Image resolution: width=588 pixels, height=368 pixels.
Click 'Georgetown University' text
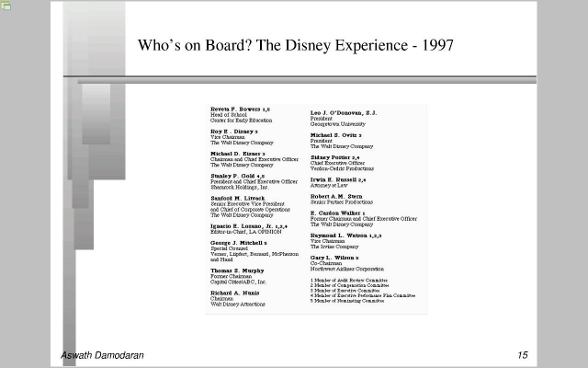(x=337, y=124)
